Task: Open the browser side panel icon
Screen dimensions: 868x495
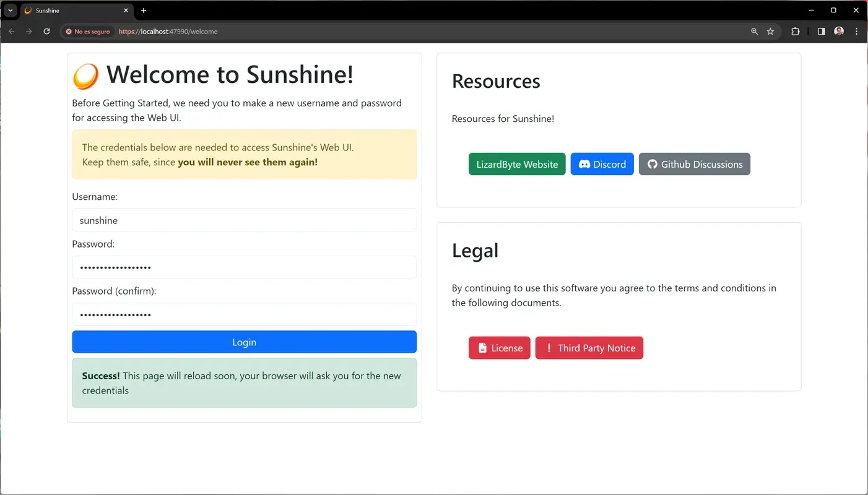Action: (821, 31)
